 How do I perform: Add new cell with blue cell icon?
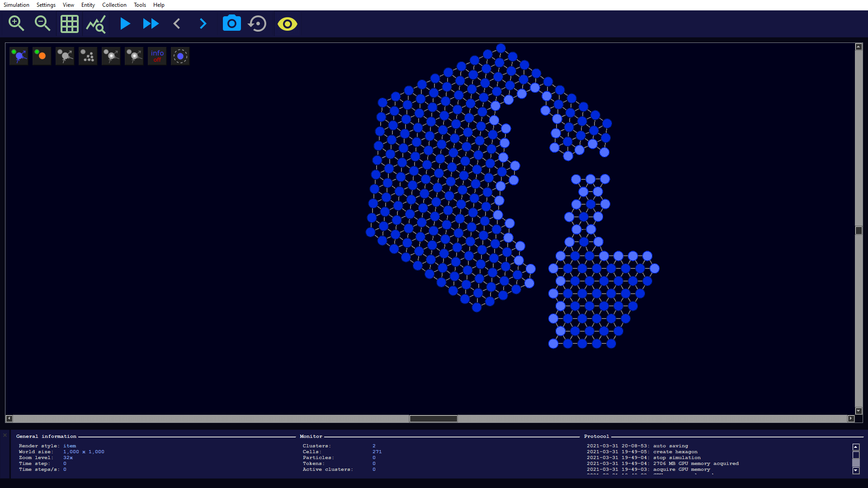pos(19,56)
